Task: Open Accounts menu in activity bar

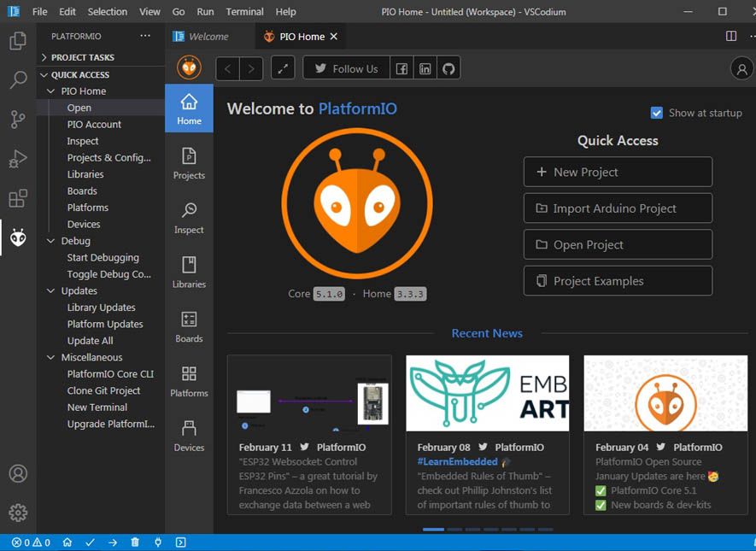Action: click(x=18, y=473)
